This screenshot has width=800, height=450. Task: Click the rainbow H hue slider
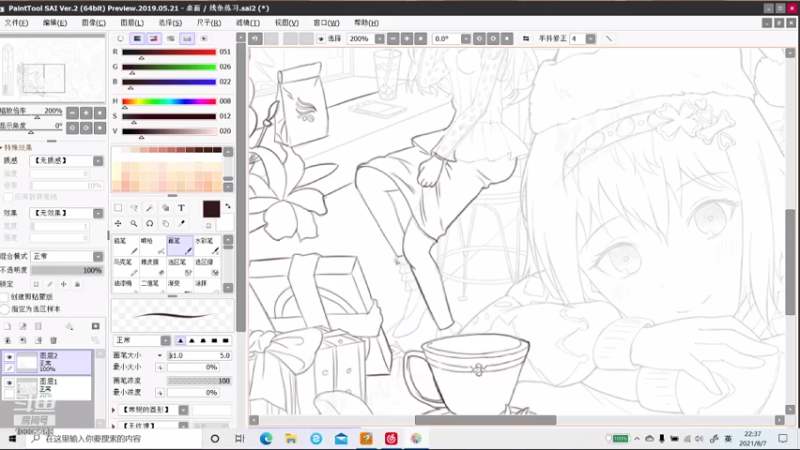[x=169, y=102]
